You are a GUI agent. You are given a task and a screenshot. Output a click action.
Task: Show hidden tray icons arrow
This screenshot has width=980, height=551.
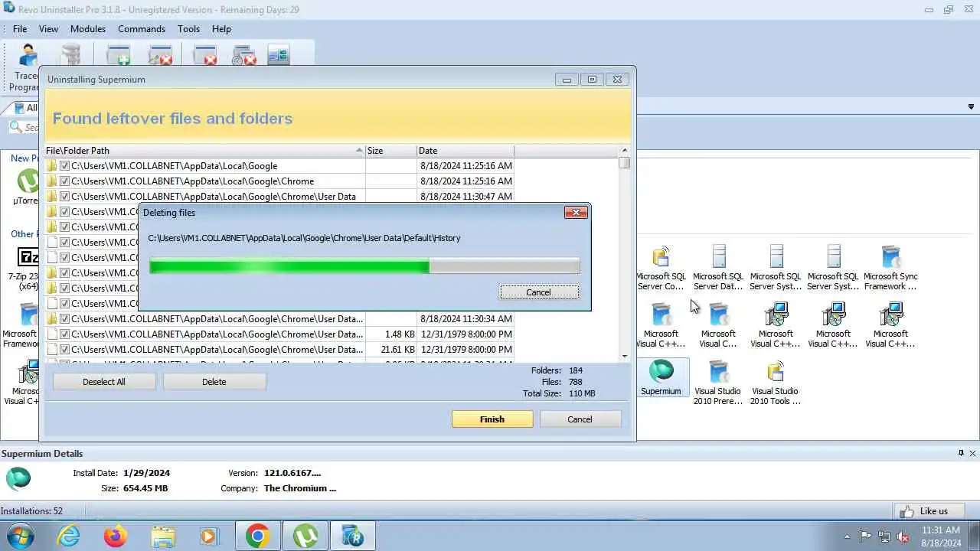click(847, 536)
